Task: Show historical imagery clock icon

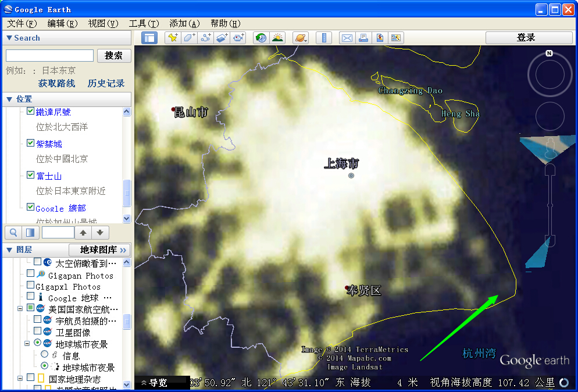Action: 261,38
